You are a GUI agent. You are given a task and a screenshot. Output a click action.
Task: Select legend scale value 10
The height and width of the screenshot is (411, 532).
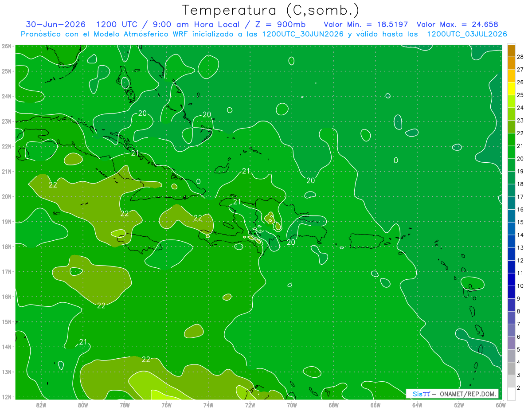pos(520,286)
